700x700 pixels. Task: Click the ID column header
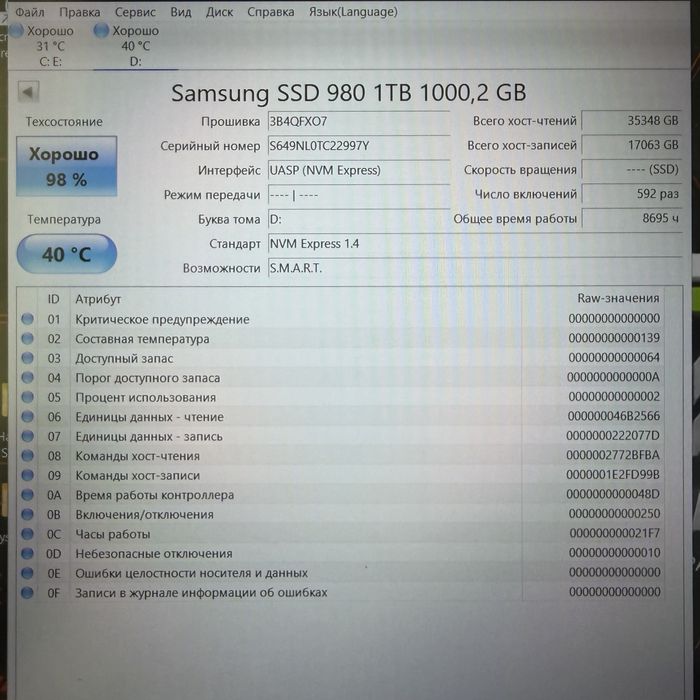coord(54,299)
